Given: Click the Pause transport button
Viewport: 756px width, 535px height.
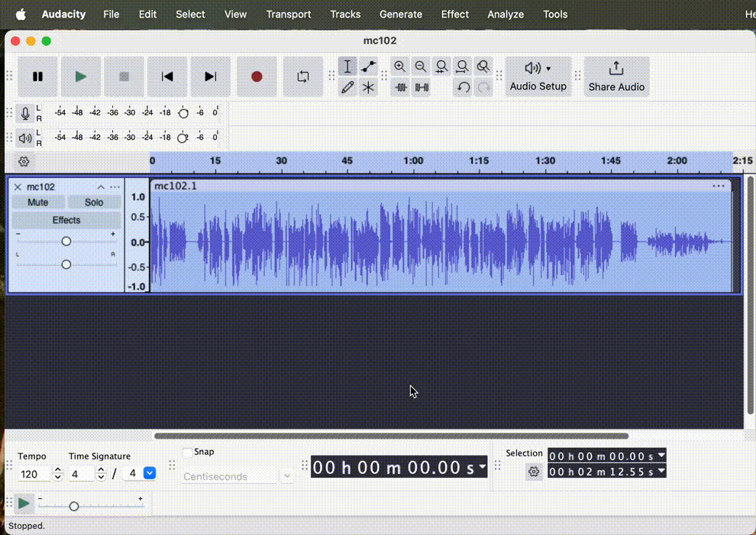Looking at the screenshot, I should 37,76.
